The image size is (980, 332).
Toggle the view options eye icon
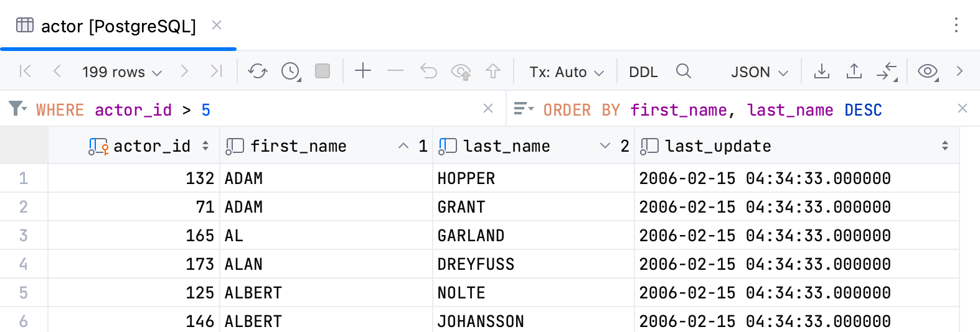tap(928, 71)
